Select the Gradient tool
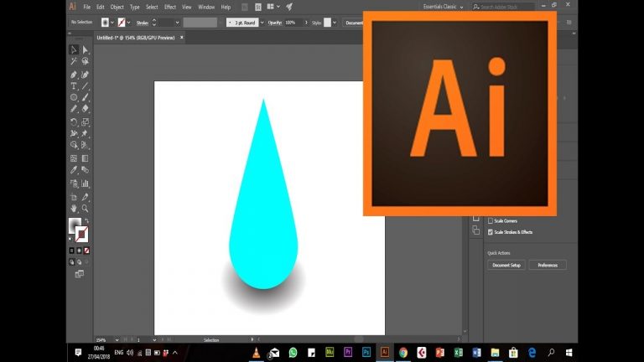 (85, 158)
